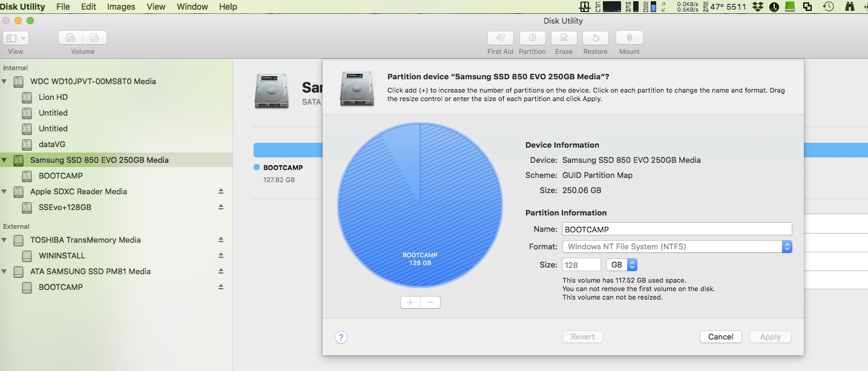Click the partition Name field
The height and width of the screenshot is (371, 868).
[677, 229]
